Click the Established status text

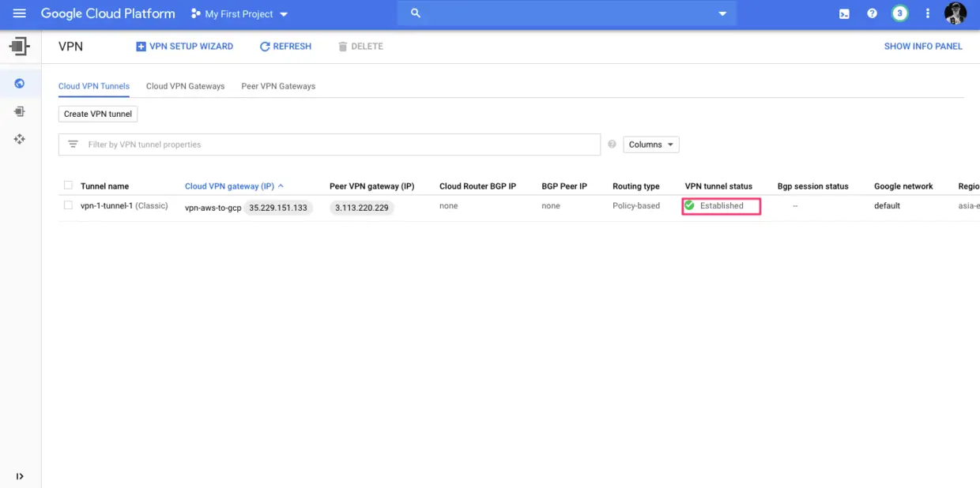pyautogui.click(x=722, y=206)
